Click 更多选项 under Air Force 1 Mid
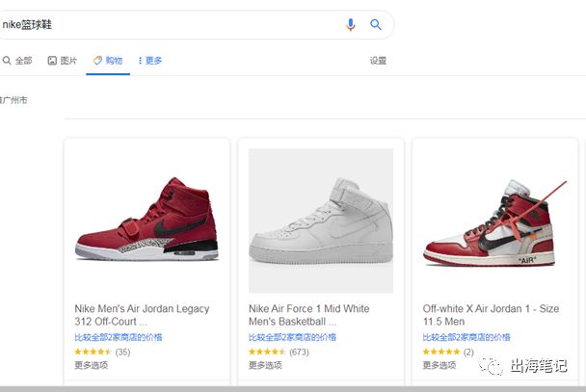This screenshot has height=392, width=586. coord(265,365)
